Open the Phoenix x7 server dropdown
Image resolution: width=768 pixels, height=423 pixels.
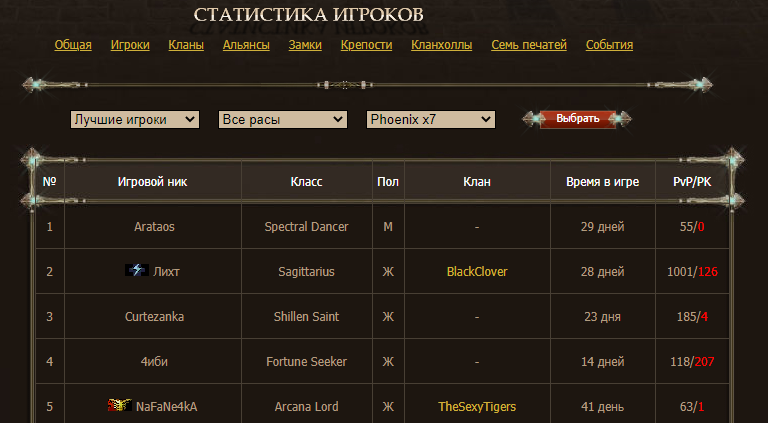431,119
